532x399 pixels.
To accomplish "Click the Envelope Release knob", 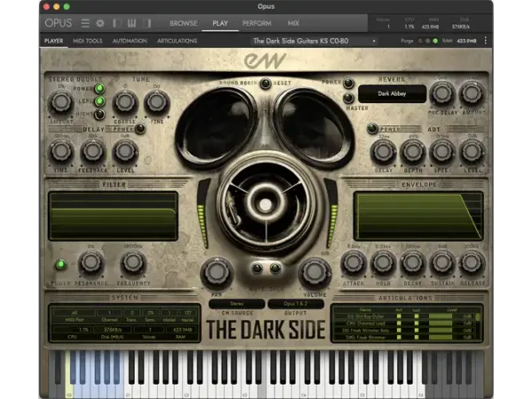I will click(472, 263).
